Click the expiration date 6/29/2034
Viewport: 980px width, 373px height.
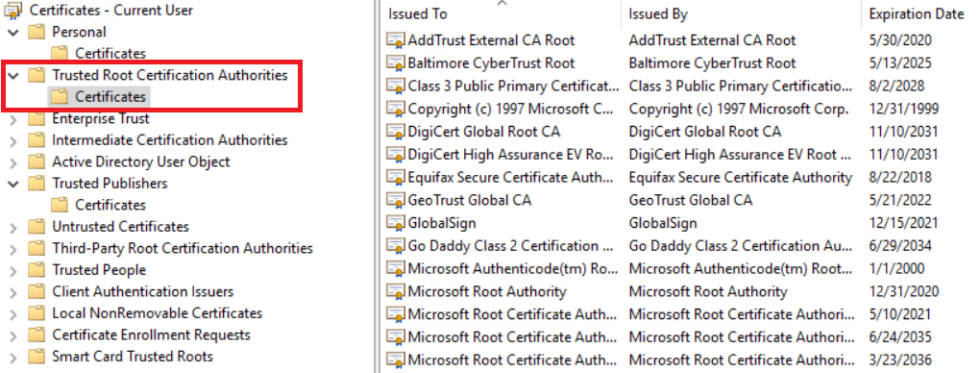click(x=900, y=246)
